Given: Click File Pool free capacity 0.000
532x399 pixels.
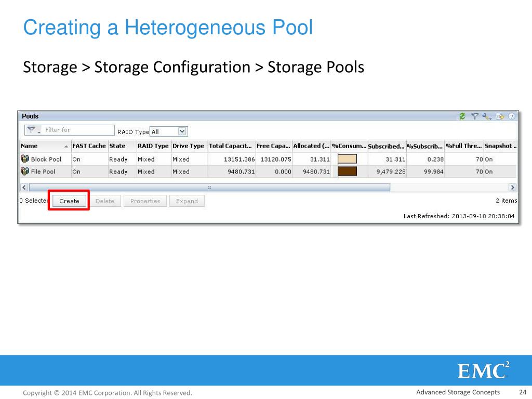Looking at the screenshot, I should (283, 171).
